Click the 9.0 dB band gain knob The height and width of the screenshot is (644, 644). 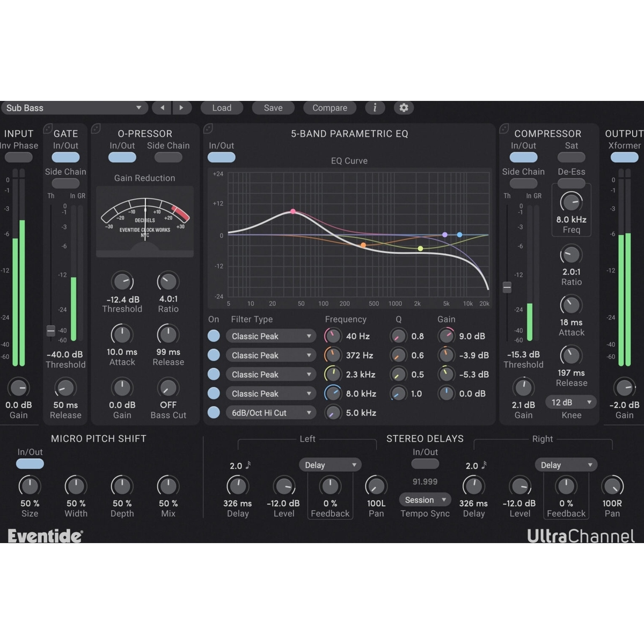(446, 336)
